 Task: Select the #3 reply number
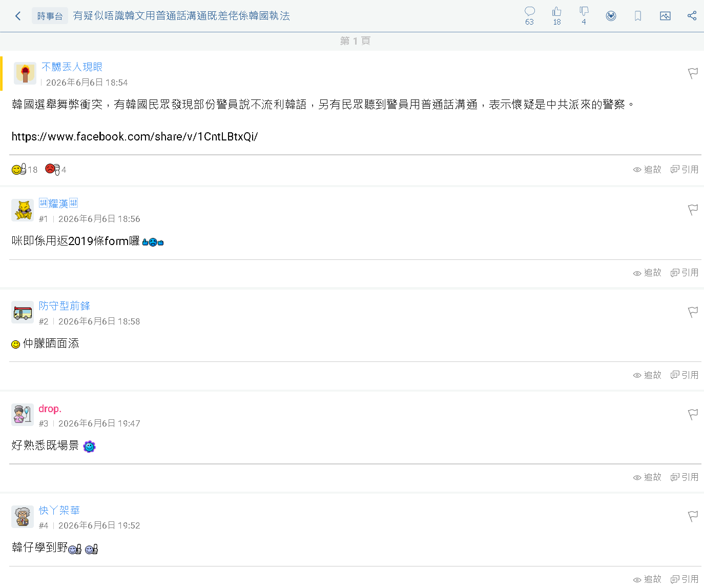click(x=44, y=423)
